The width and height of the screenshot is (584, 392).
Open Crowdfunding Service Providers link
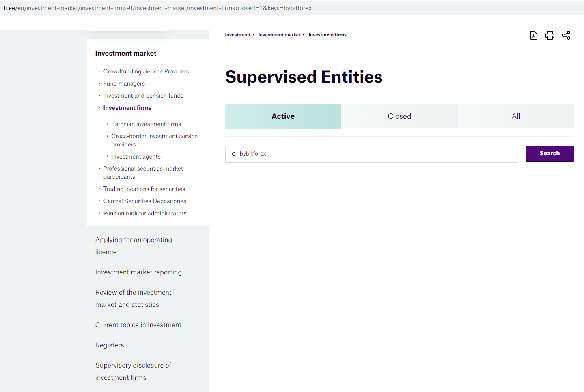coord(146,71)
